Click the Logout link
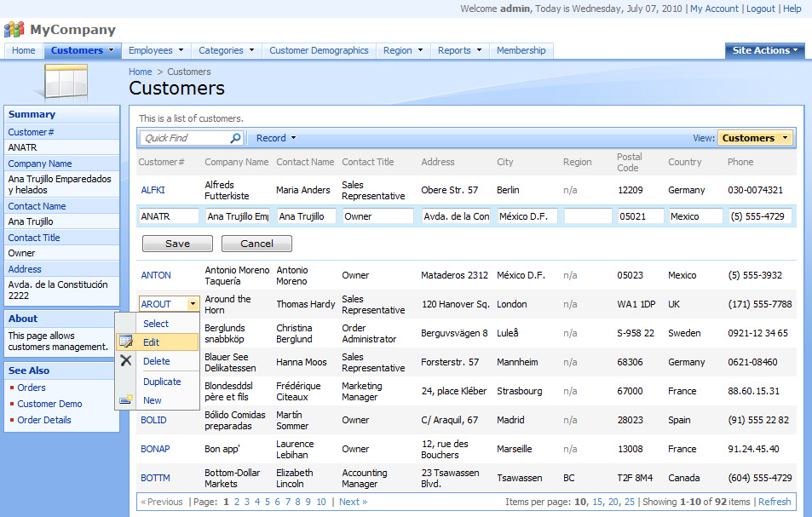The height and width of the screenshot is (517, 812). (x=760, y=9)
